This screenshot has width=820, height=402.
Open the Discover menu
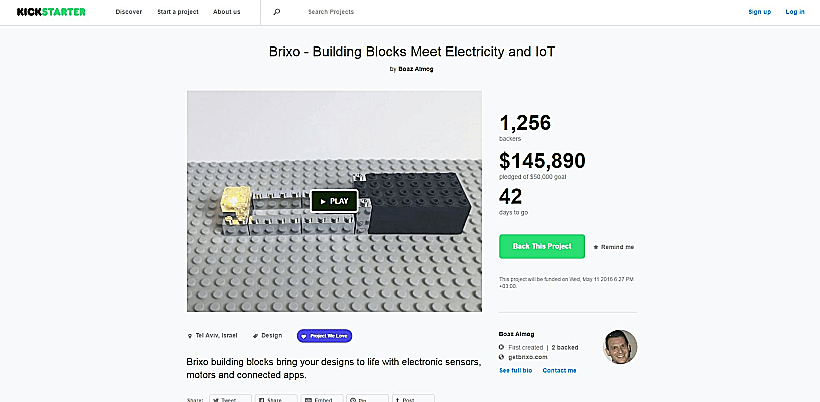128,12
